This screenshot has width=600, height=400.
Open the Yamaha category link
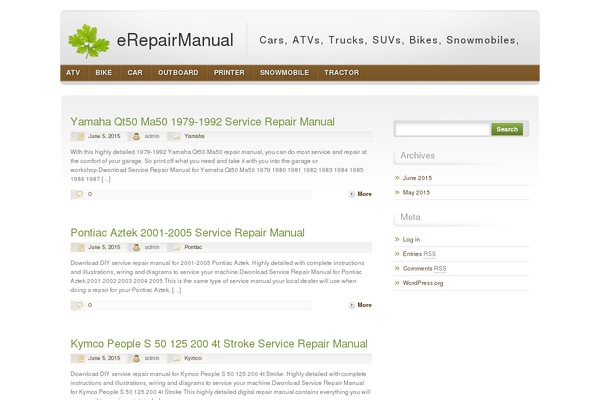point(194,136)
